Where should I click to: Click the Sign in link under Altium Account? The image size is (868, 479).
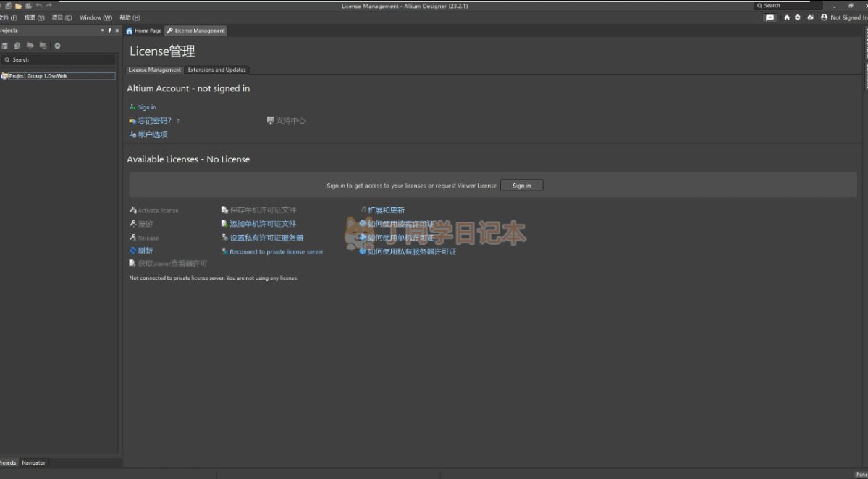tap(147, 107)
